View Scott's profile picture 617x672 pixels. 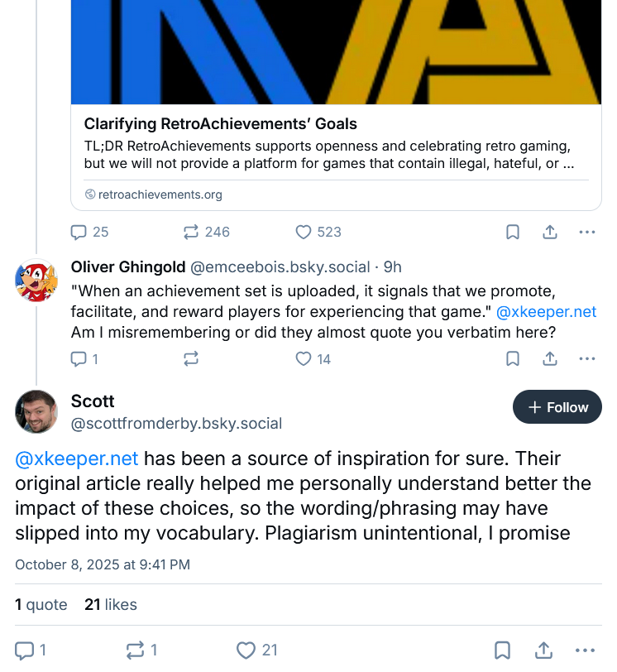pyautogui.click(x=36, y=411)
